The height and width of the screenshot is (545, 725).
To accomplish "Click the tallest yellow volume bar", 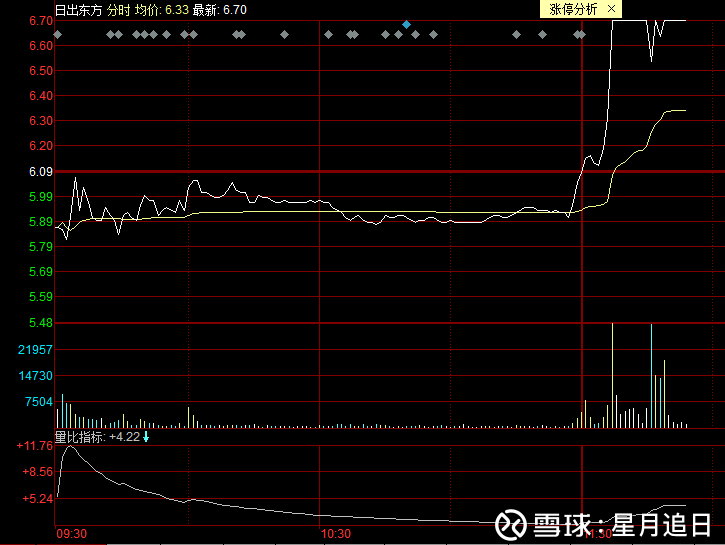I will pos(612,375).
